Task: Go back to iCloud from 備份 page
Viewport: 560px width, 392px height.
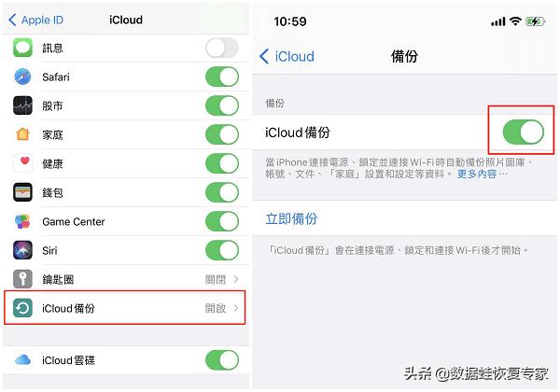Action: 287,56
